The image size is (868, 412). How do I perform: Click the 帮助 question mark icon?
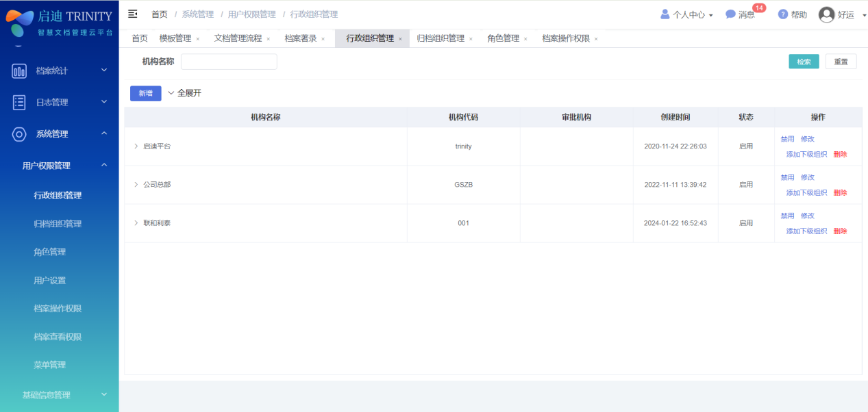coord(783,14)
